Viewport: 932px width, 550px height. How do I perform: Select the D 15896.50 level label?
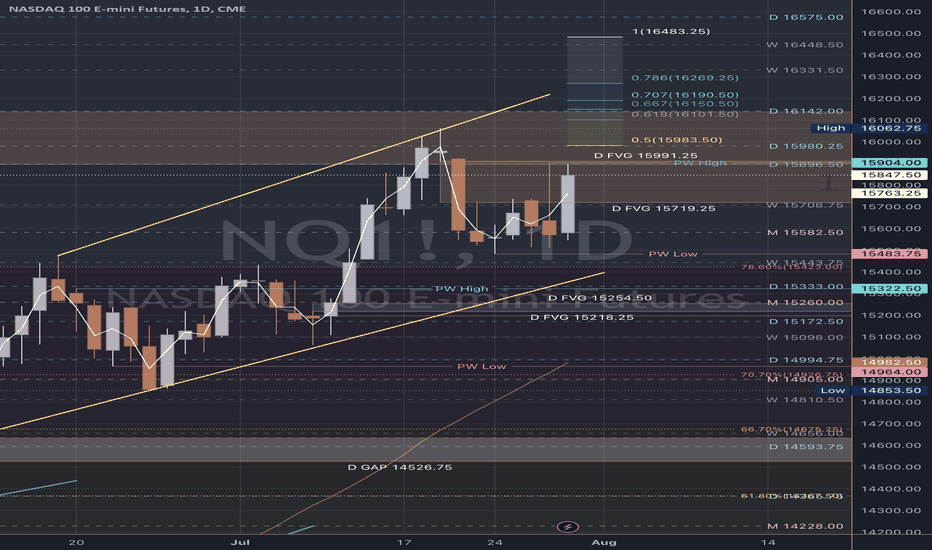pyautogui.click(x=806, y=165)
